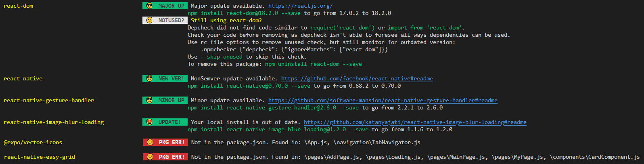Click the MINOR UP badge text
The image size is (644, 164).
171,100
